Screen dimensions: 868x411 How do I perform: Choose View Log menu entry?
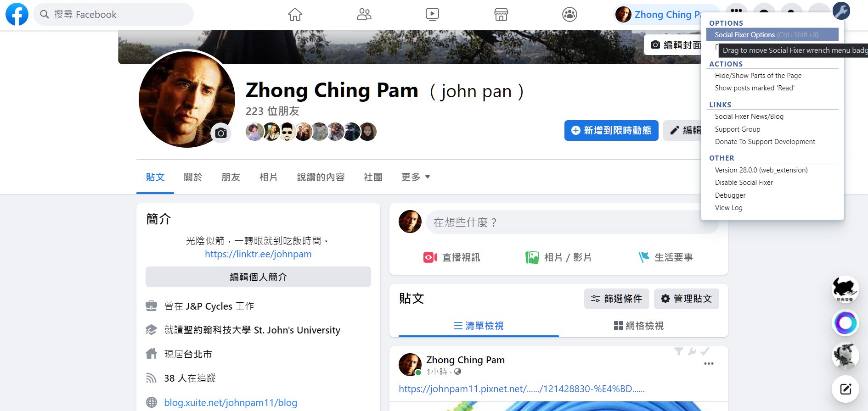point(728,208)
